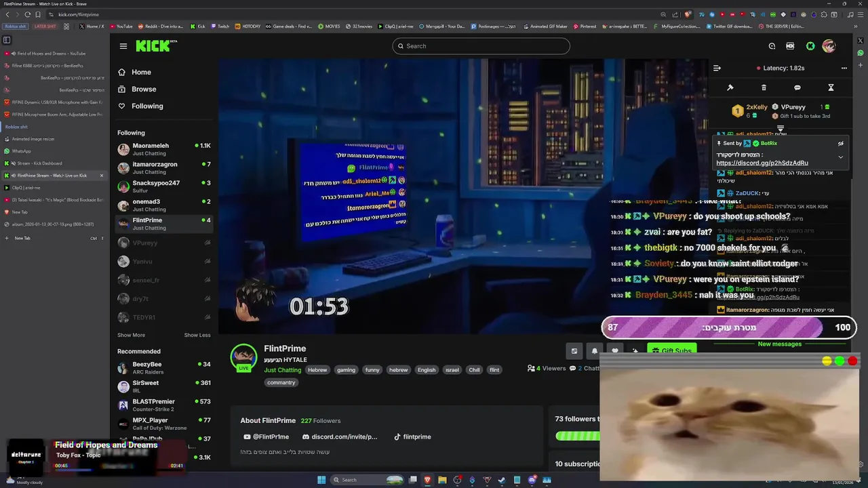Image resolution: width=868 pixels, height=488 pixels.
Task: Select the Hebrew tag
Action: click(x=317, y=370)
